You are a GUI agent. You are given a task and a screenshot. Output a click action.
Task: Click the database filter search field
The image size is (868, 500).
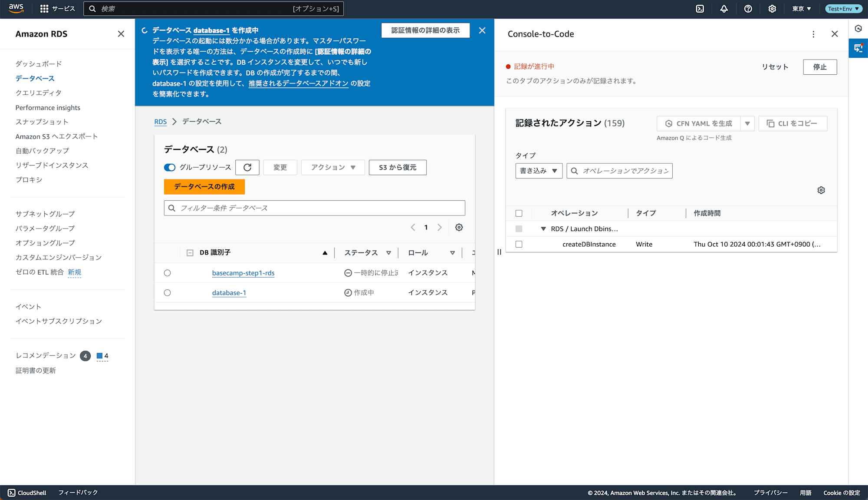(x=314, y=208)
